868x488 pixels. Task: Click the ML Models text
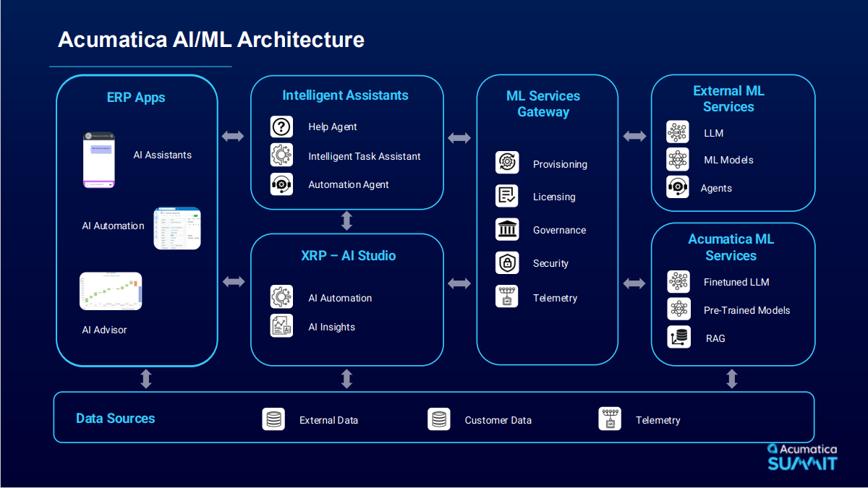(x=728, y=160)
